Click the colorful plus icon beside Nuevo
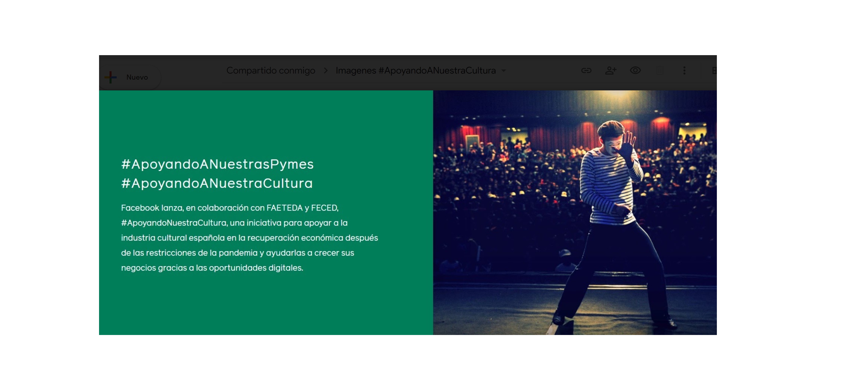This screenshot has height=384, width=868. (111, 77)
